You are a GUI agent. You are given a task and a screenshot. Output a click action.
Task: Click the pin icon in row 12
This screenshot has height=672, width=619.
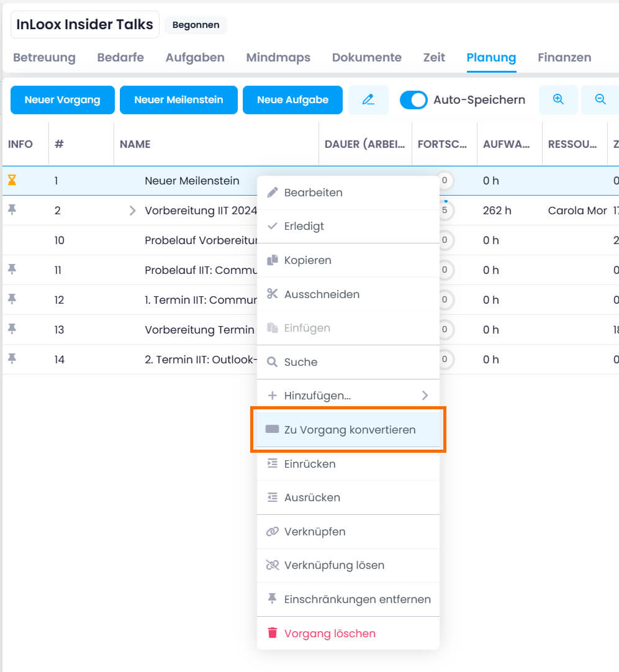click(12, 299)
